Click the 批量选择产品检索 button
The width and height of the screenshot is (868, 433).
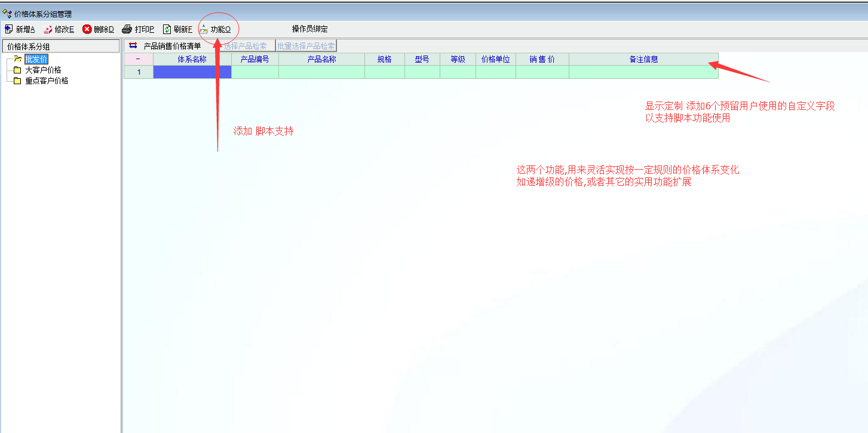(306, 46)
